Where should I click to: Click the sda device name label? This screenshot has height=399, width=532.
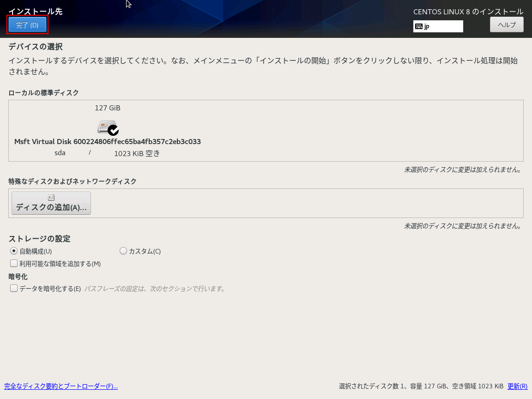pos(60,153)
